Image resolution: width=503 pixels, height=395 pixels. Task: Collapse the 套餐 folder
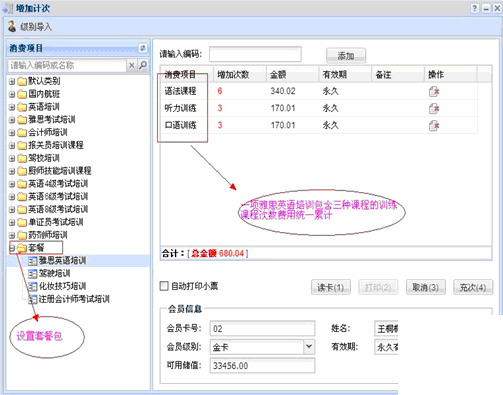pos(12,248)
